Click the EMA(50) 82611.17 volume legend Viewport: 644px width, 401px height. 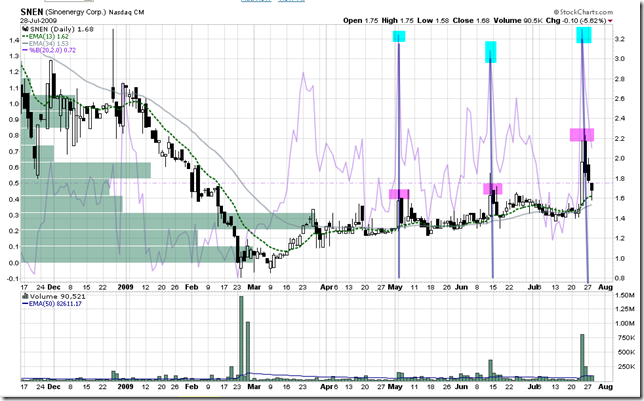click(x=52, y=304)
